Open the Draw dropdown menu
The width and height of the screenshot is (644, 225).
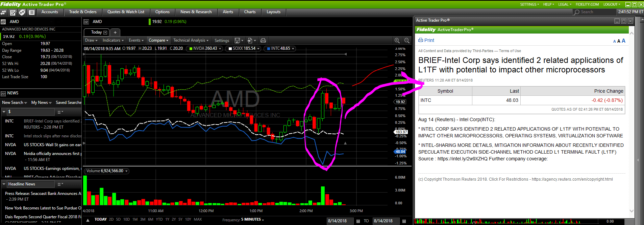click(91, 40)
